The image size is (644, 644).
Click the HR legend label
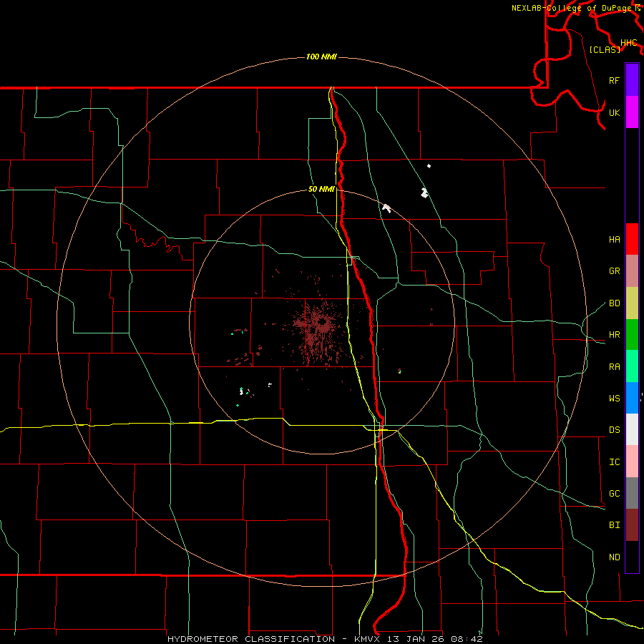click(614, 335)
